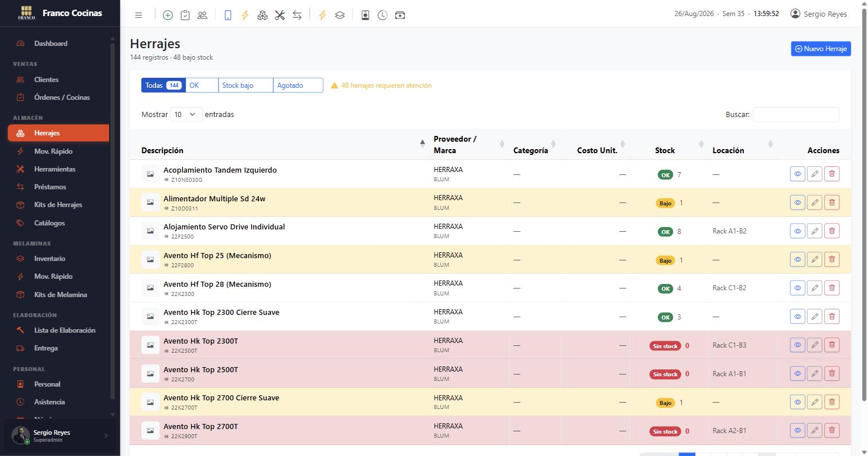
Task: Click the crossed tools icon in the top toolbar
Action: pos(280,15)
